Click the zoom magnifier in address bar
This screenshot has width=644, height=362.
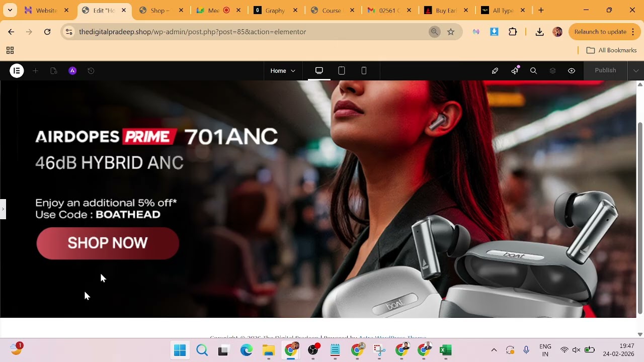[x=435, y=32]
